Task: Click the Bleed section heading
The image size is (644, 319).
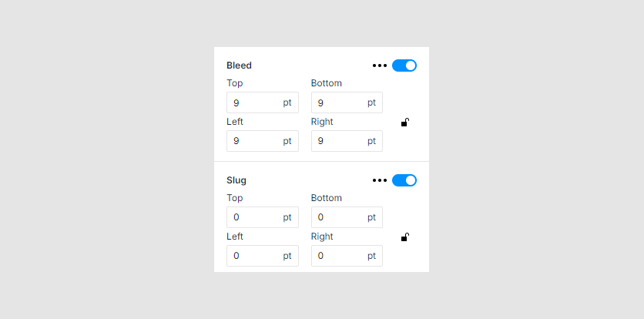Action: (x=239, y=65)
